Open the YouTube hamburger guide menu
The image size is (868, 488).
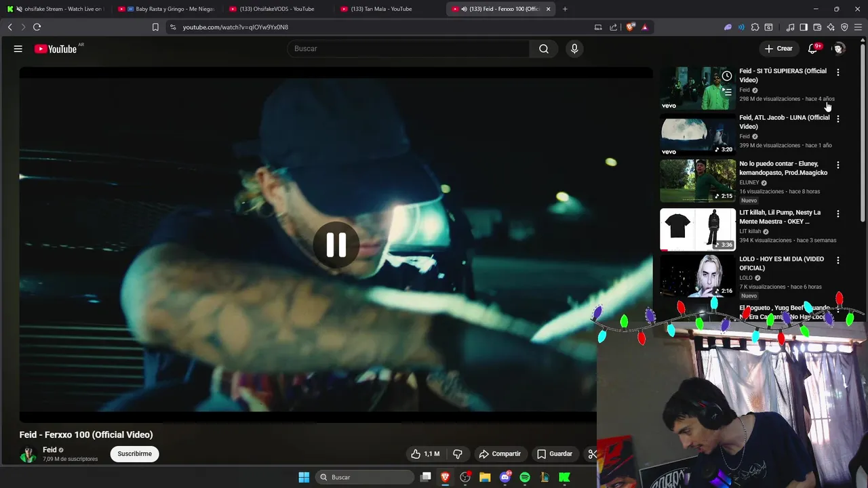18,49
